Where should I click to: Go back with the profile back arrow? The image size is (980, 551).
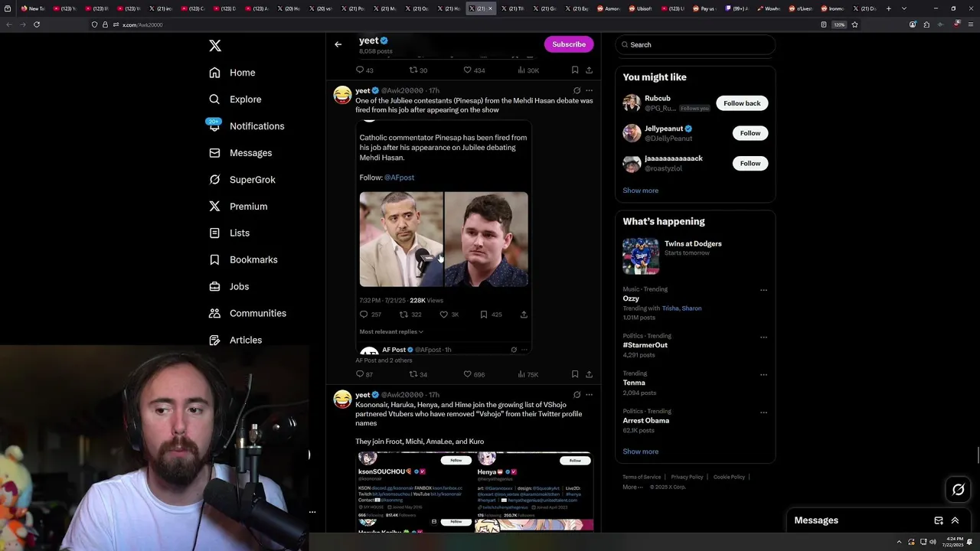point(338,44)
